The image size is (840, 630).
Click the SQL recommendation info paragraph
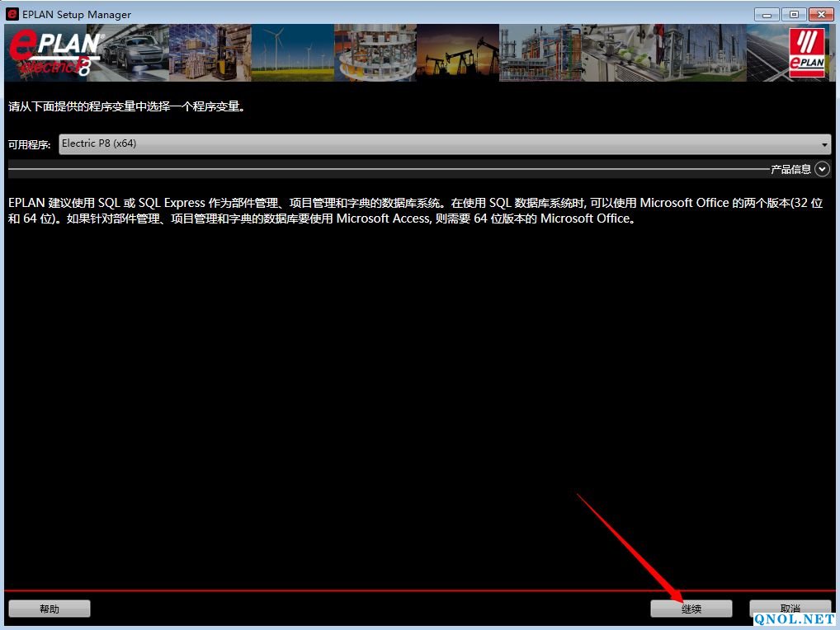413,211
